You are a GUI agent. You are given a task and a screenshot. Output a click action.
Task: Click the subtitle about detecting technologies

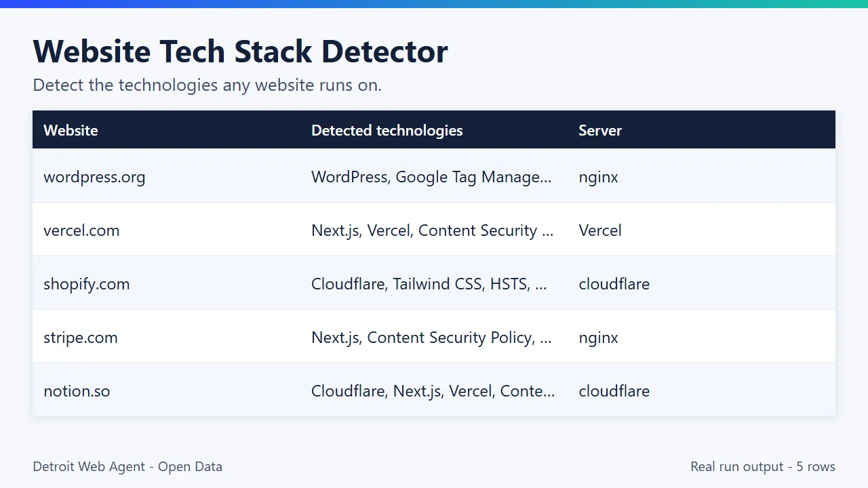tap(207, 85)
